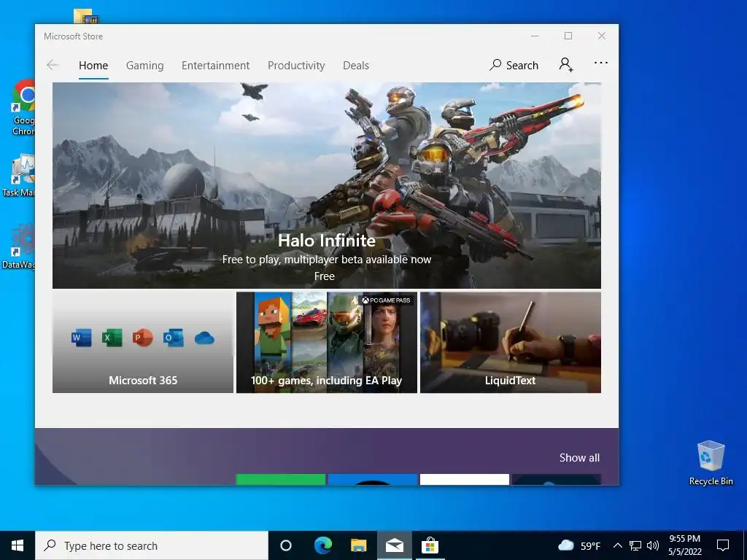Image resolution: width=747 pixels, height=560 pixels.
Task: Click the Microsoft Store taskbar icon
Action: click(x=430, y=545)
